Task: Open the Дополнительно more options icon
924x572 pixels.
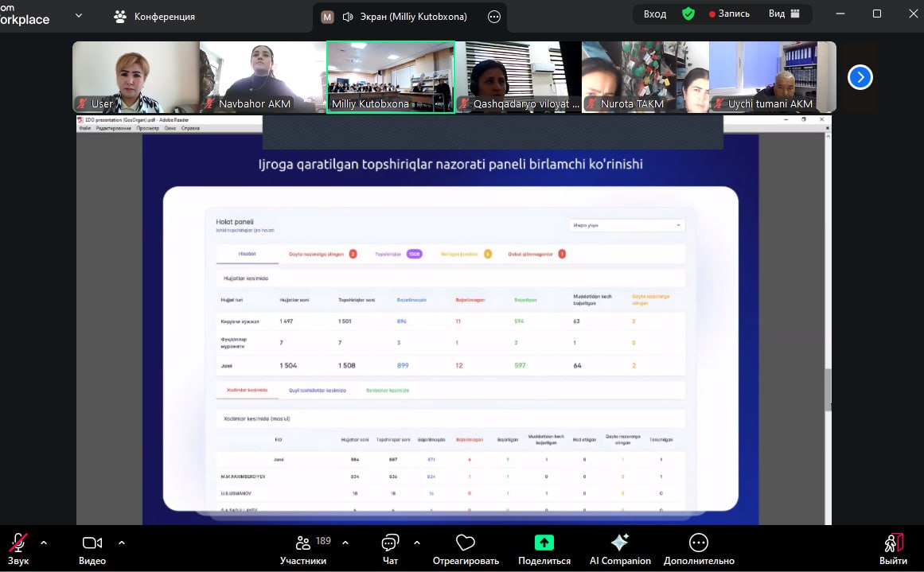Action: click(699, 543)
